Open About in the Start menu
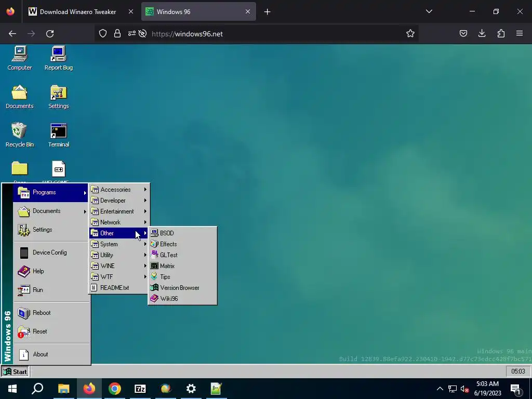This screenshot has width=532, height=399. point(51,354)
